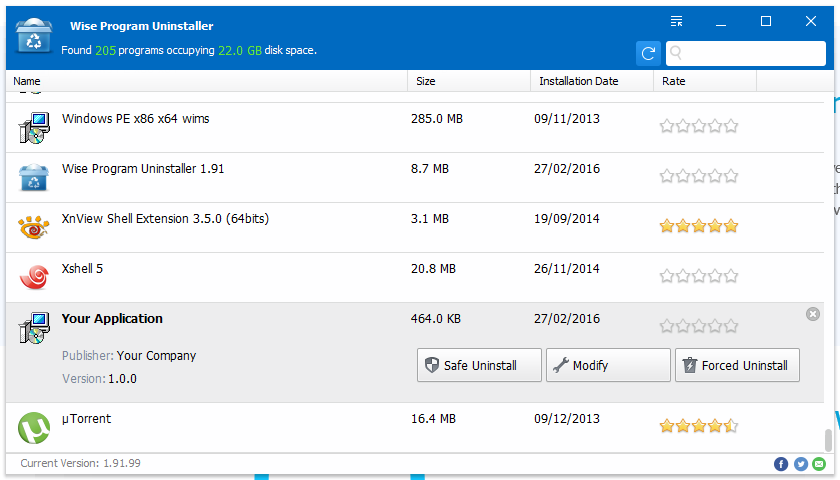Click the vertical scrollbar thumb

(x=827, y=440)
